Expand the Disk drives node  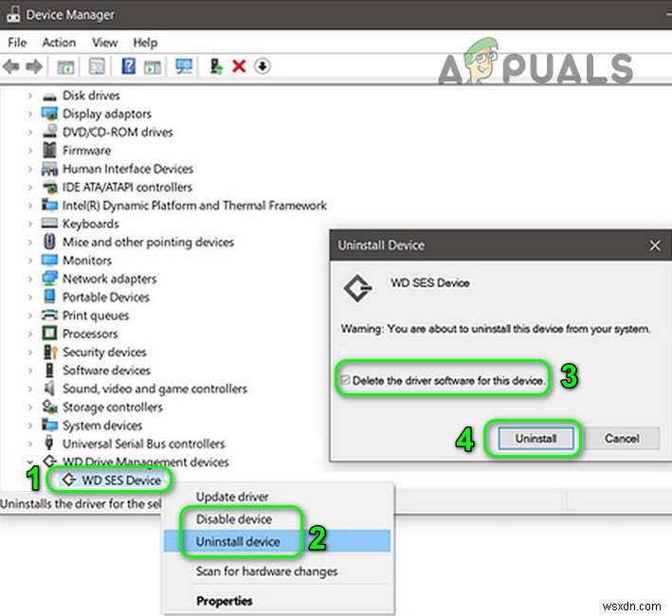point(30,96)
